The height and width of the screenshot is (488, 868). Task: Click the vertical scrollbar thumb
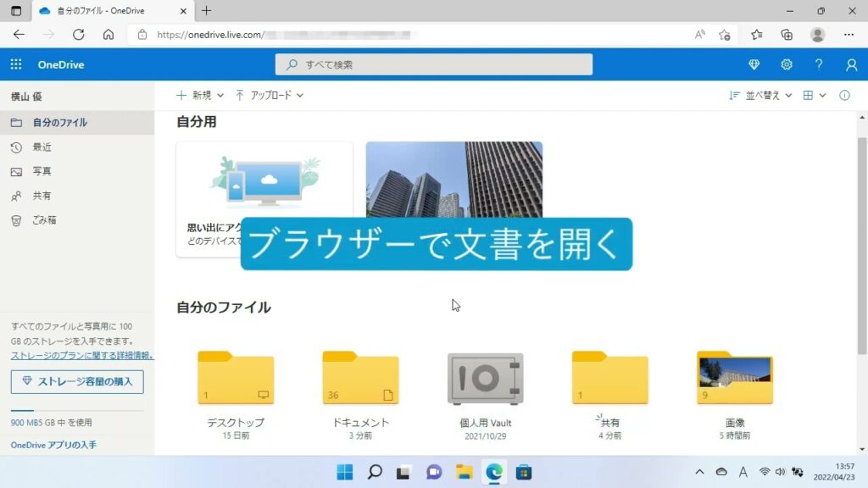(x=862, y=245)
